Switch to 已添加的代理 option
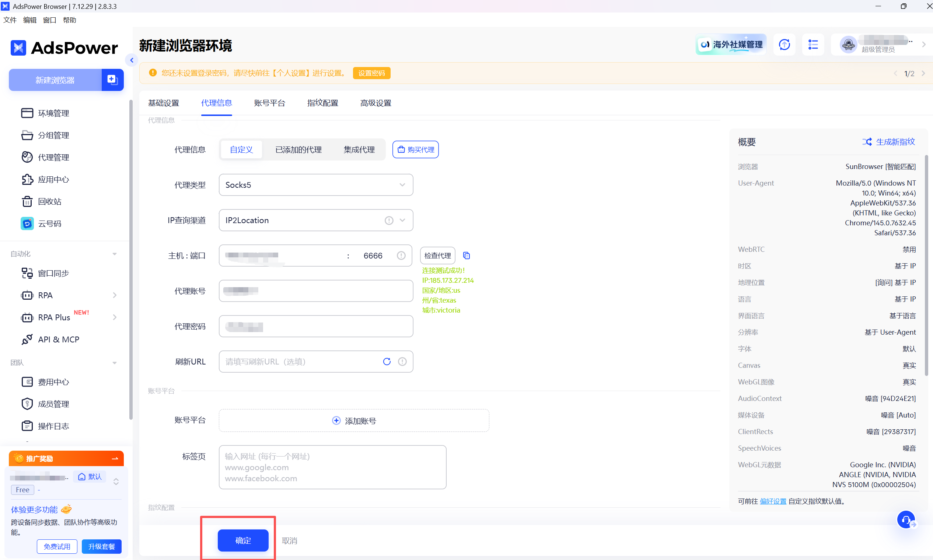933x560 pixels. click(x=298, y=149)
